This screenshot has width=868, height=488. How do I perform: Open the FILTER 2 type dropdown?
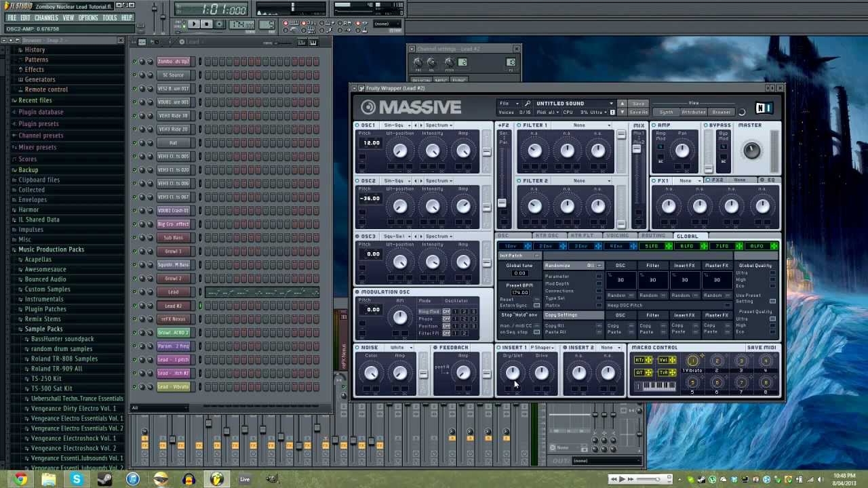coord(582,181)
